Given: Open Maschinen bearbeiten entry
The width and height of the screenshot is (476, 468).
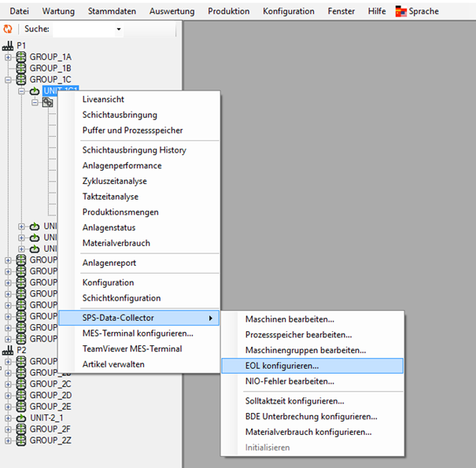Looking at the screenshot, I should coord(290,319).
